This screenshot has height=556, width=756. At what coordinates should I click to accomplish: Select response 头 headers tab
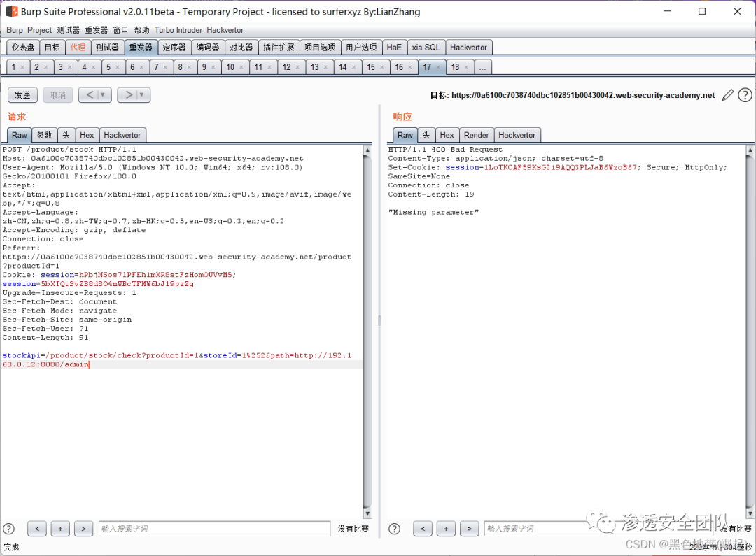(426, 135)
